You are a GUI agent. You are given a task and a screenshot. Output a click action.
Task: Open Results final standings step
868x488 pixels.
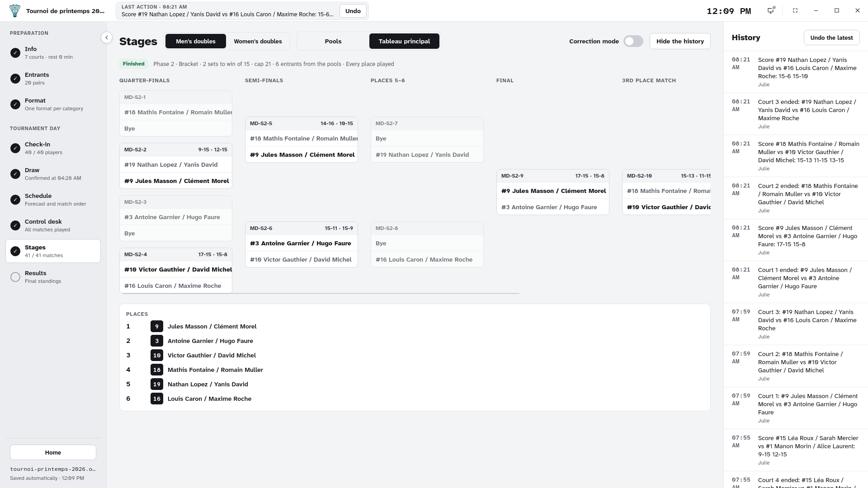click(53, 277)
